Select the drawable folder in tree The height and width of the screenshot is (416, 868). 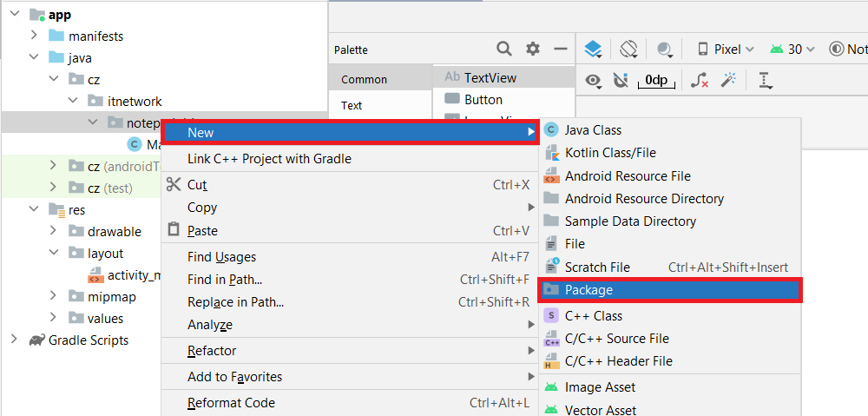(114, 231)
